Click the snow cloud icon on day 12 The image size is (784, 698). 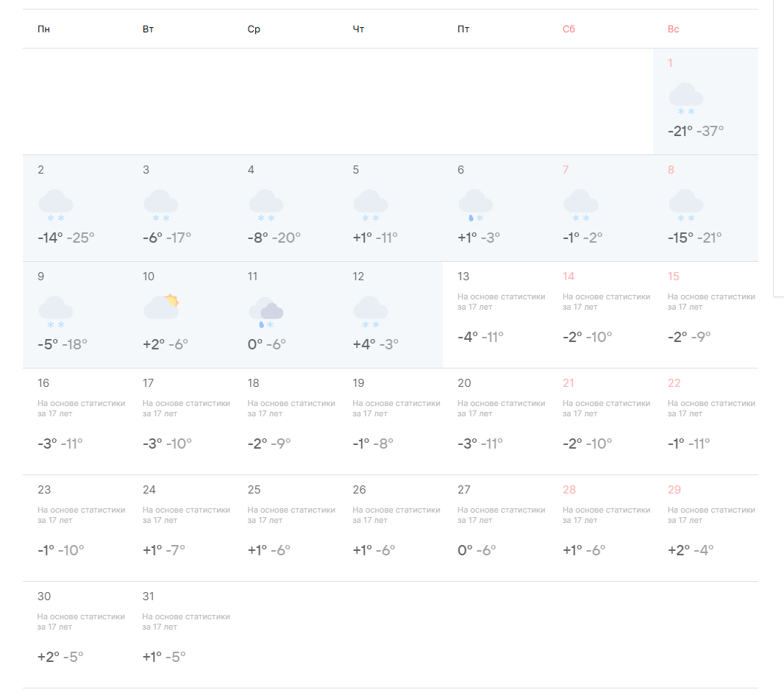[x=370, y=312]
